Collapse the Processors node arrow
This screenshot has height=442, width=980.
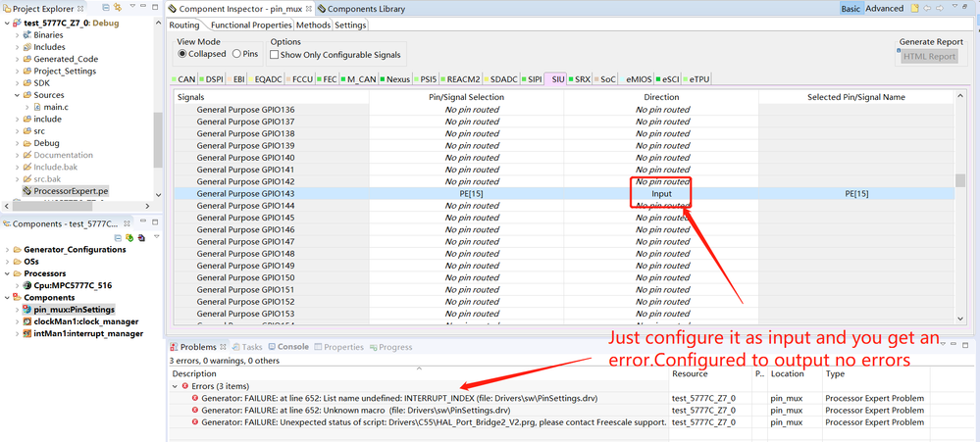[x=7, y=273]
